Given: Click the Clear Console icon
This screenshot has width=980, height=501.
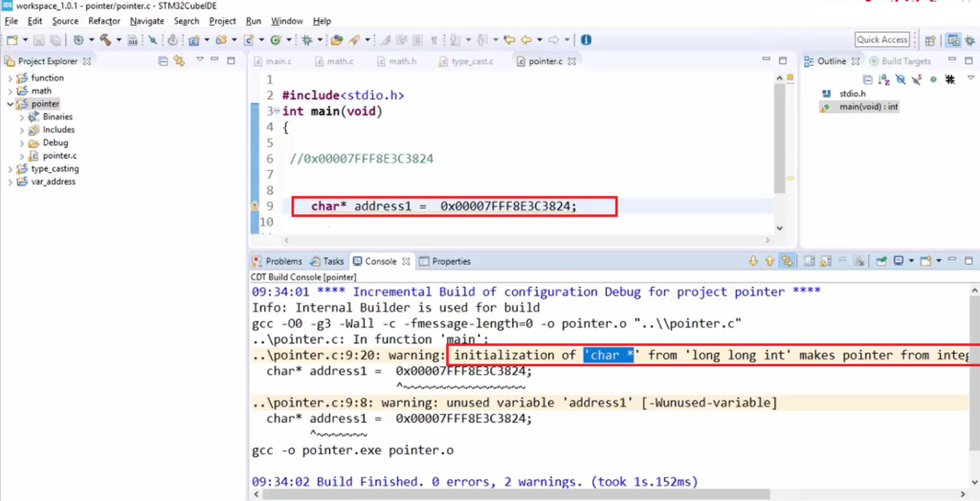Looking at the screenshot, I should point(859,261).
